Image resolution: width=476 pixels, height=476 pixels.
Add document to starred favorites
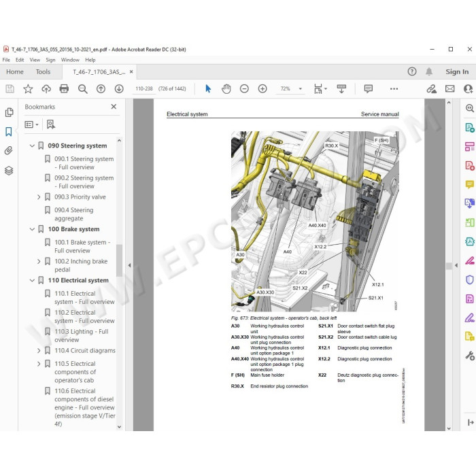click(x=28, y=88)
